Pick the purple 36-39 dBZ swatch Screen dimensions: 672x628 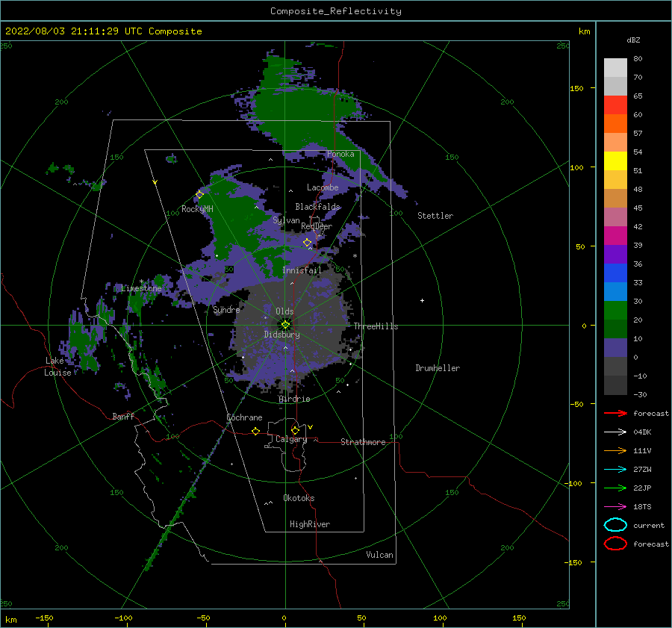(615, 254)
